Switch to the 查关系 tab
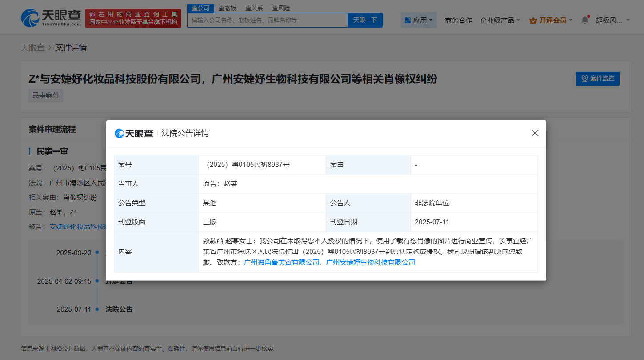 (254, 8)
